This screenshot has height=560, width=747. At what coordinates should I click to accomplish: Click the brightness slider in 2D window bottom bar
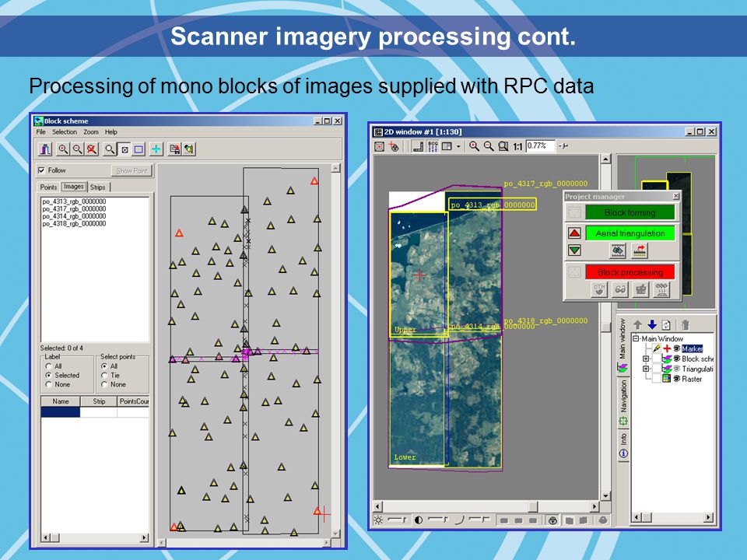(397, 520)
